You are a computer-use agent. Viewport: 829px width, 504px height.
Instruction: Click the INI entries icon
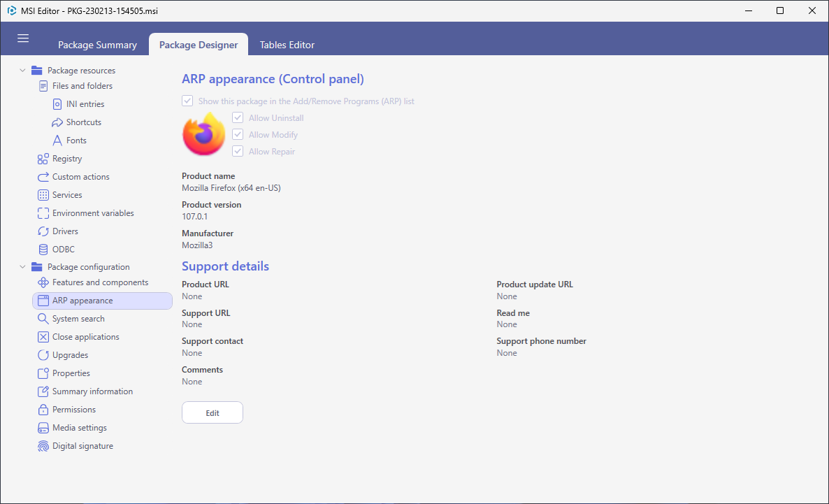point(57,104)
